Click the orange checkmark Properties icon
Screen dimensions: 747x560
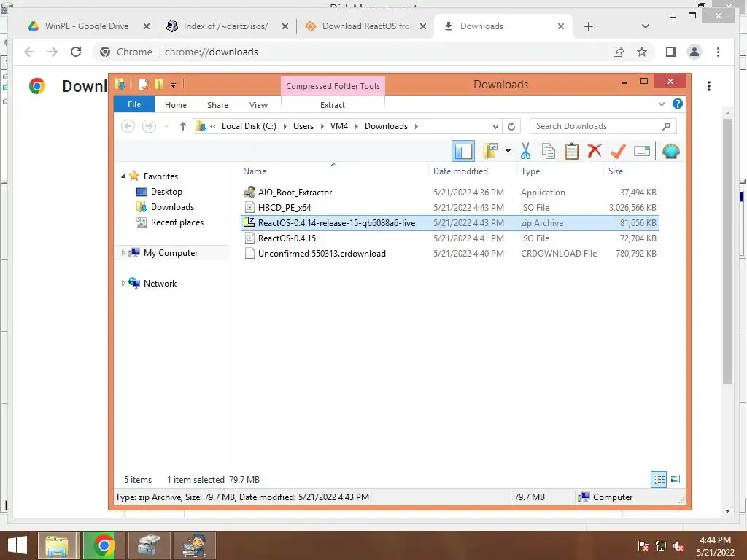pyautogui.click(x=618, y=151)
